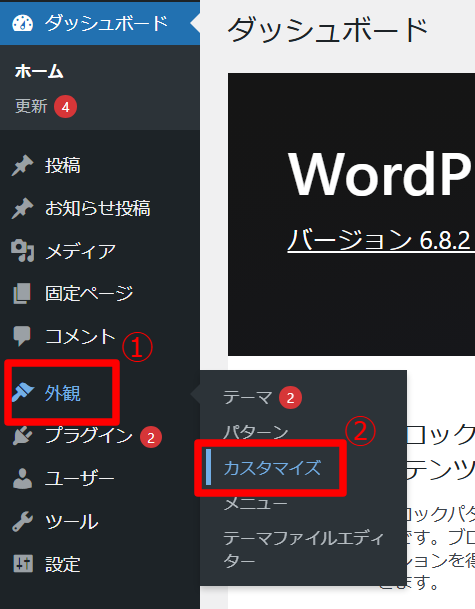Screen dimensions: 475x609
Task: Open the プラグイン menu
Action: click(x=100, y=436)
